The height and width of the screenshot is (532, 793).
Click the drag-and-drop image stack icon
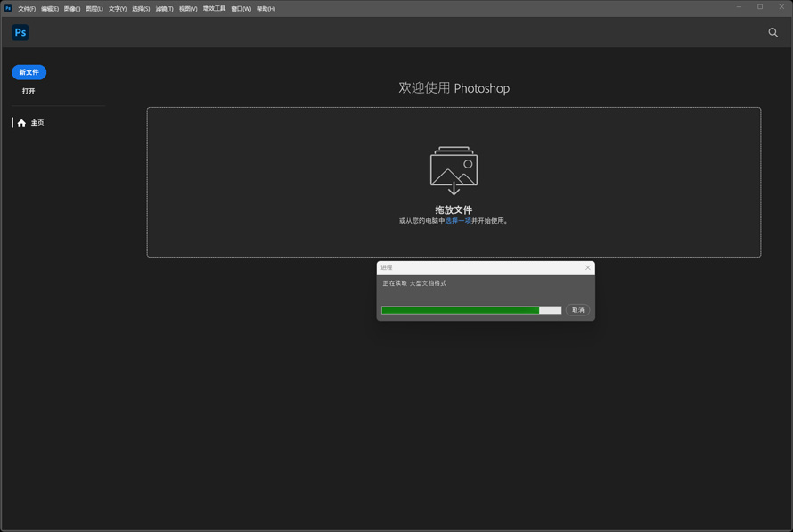tap(454, 170)
